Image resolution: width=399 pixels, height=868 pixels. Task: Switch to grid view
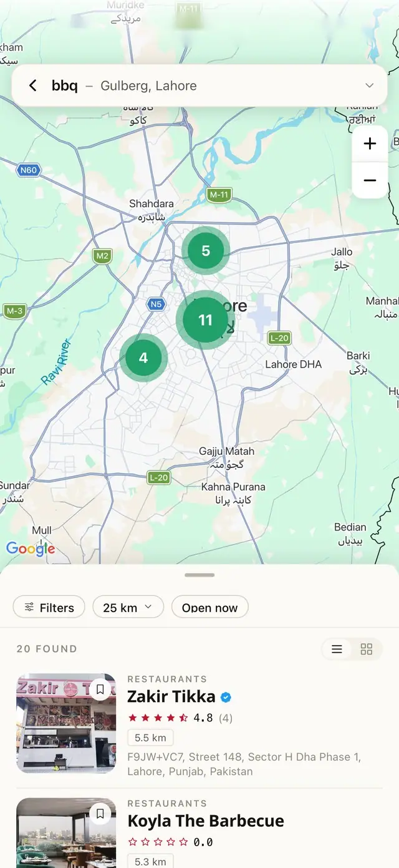367,650
